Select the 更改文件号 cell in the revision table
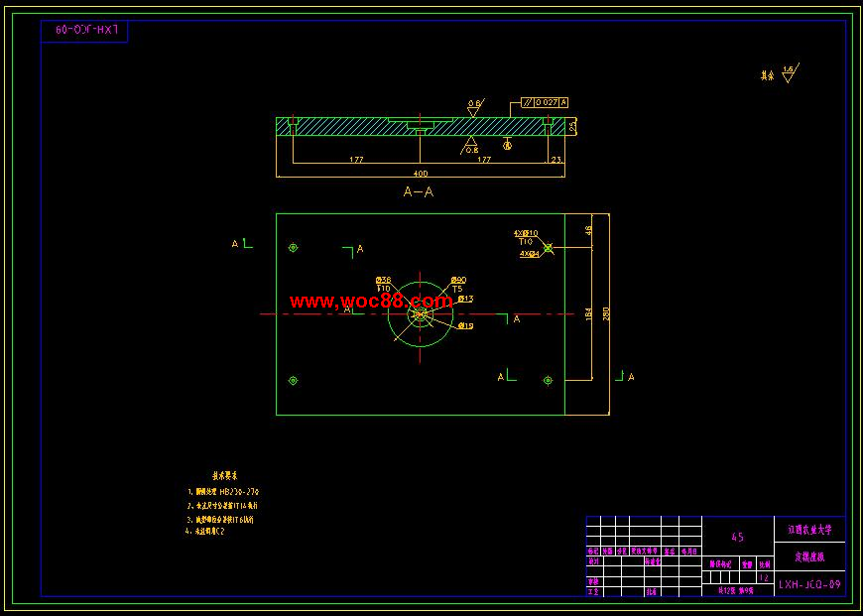The image size is (863, 616). coord(644,552)
